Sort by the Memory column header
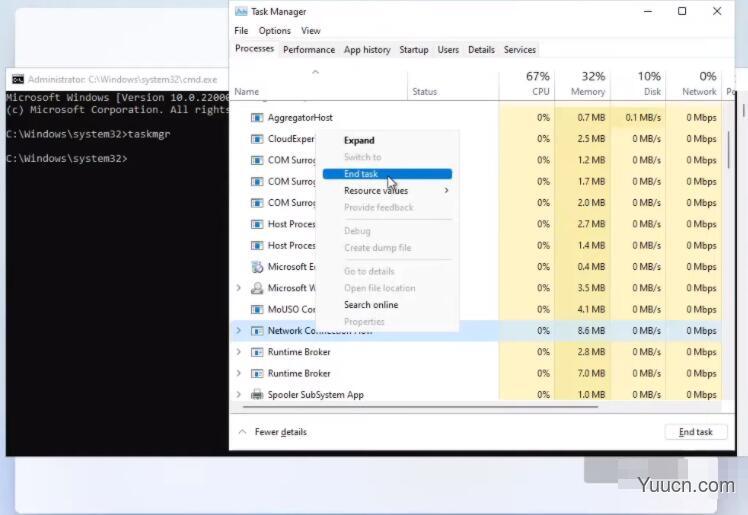The height and width of the screenshot is (515, 748). [582, 84]
